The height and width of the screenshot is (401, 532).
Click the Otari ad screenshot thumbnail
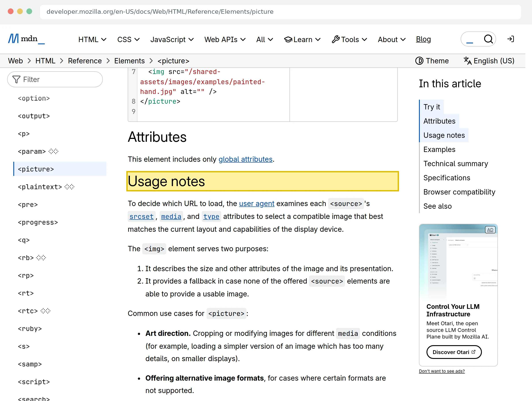[x=458, y=262]
